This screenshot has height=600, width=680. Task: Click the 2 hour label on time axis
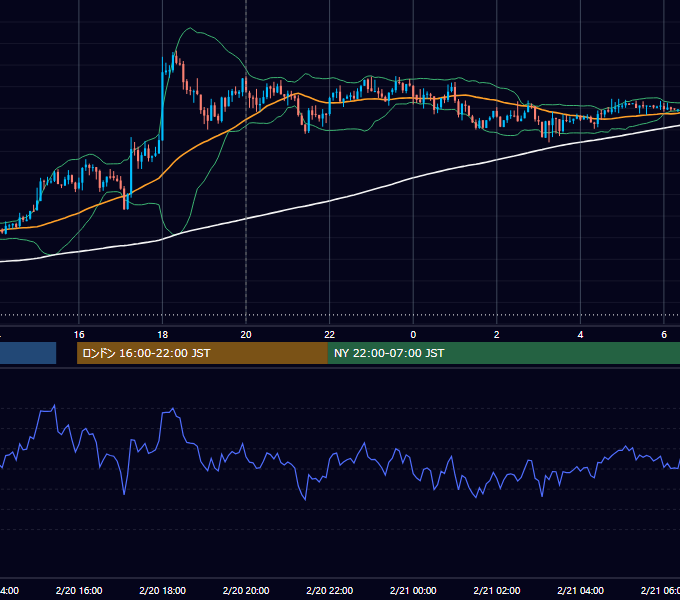[497, 335]
